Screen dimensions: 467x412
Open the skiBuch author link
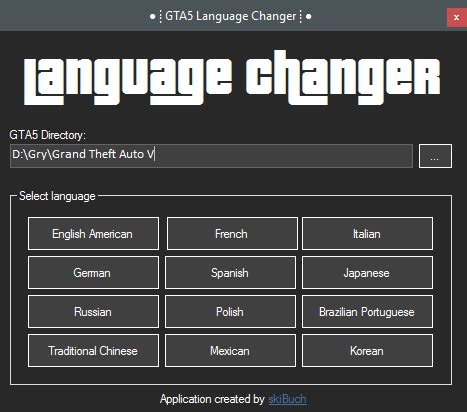287,399
